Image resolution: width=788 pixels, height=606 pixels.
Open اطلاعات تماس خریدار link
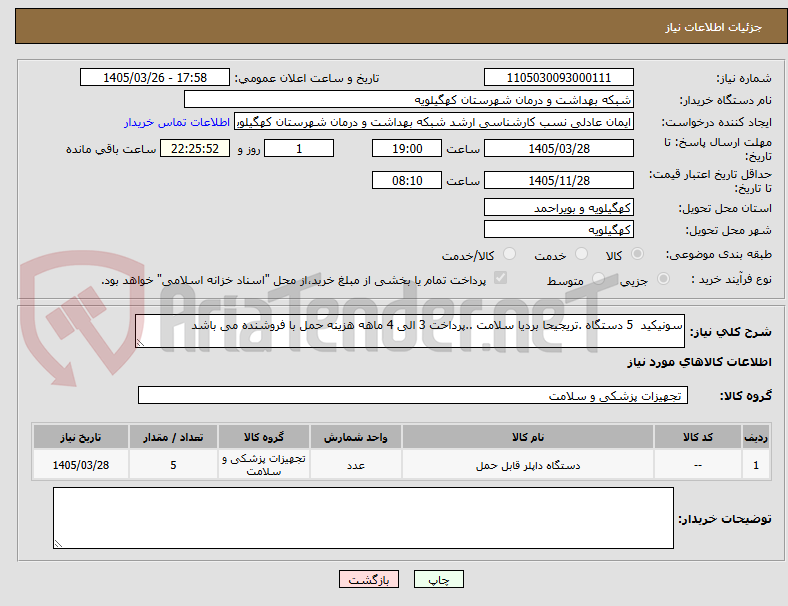[177, 122]
